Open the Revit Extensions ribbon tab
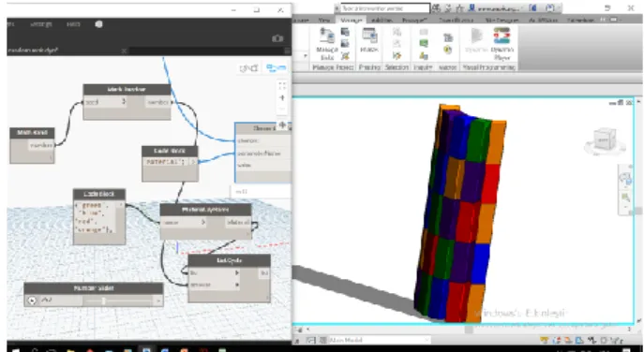The image size is (644, 352). tap(581, 20)
